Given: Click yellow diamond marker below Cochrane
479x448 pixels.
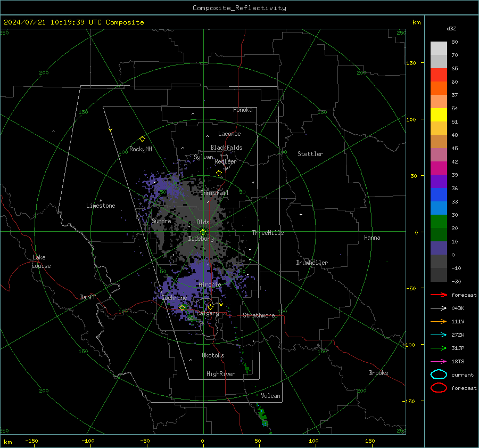Looking at the screenshot, I should click(x=183, y=307).
